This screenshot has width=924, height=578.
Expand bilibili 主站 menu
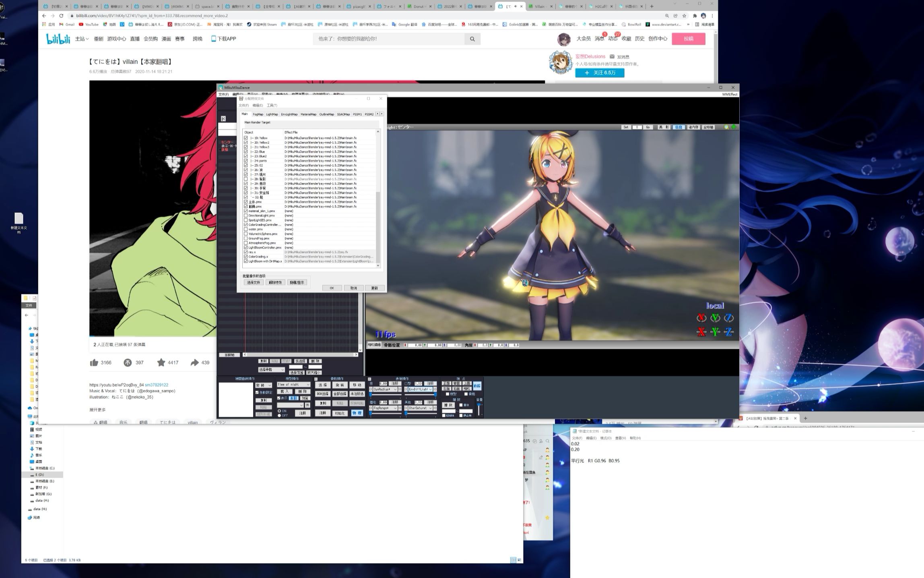[x=82, y=39]
